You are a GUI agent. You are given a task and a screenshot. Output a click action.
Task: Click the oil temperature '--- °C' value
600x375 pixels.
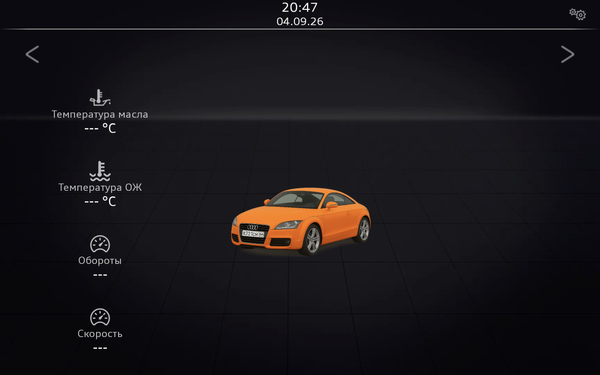point(100,129)
